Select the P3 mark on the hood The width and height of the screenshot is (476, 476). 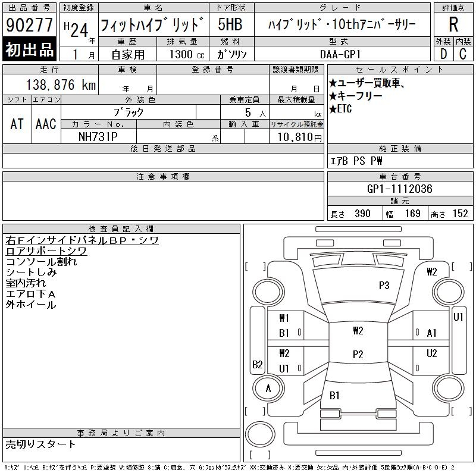(384, 286)
